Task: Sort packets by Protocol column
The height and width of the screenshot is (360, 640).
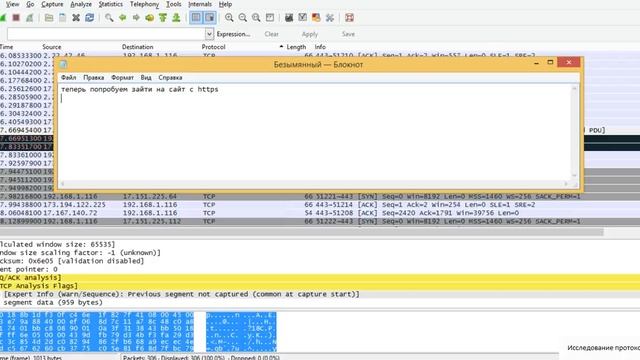Action: point(213,47)
